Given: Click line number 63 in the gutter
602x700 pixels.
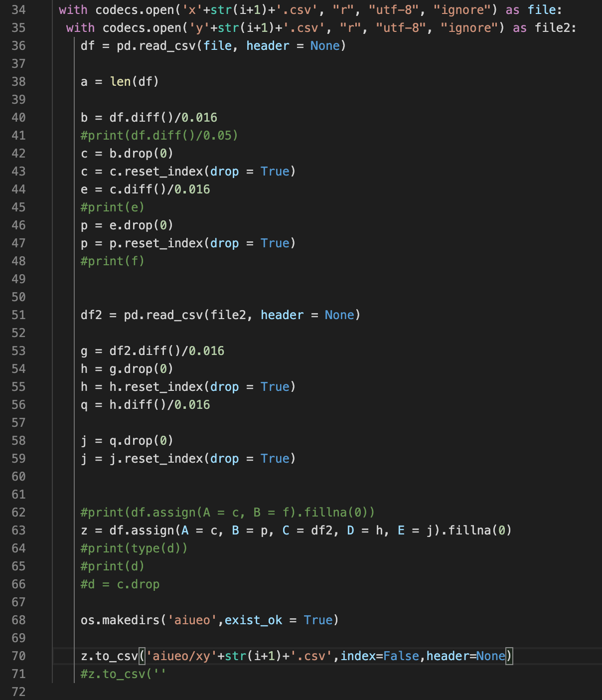Looking at the screenshot, I should click(18, 530).
